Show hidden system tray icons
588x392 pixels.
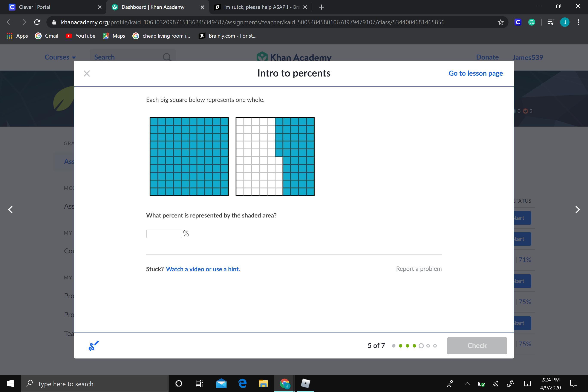tap(467, 383)
